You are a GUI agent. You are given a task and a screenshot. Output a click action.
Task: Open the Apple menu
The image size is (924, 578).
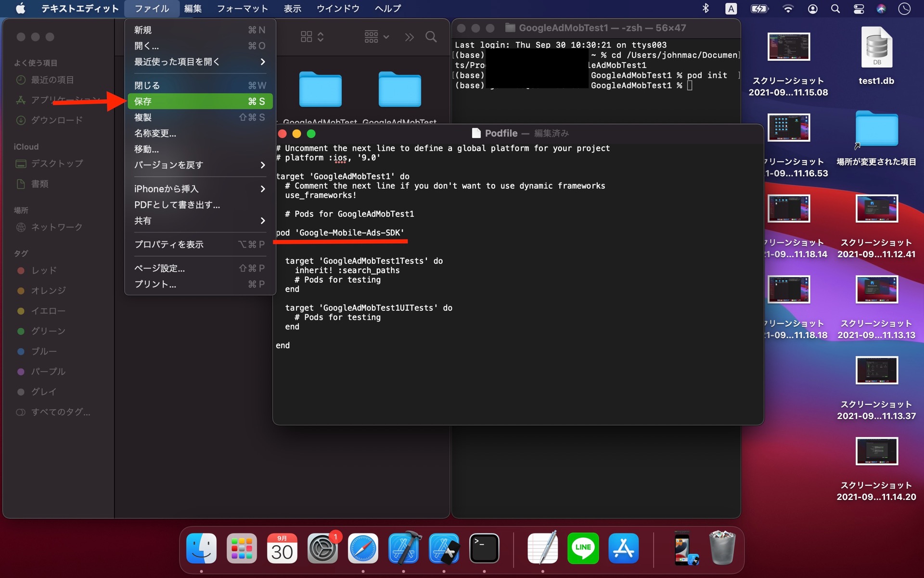(x=20, y=9)
